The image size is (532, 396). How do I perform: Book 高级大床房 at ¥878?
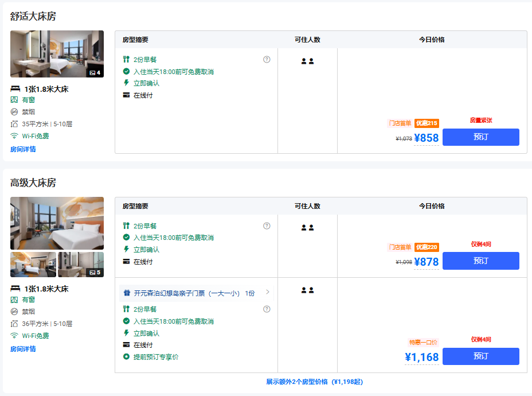pos(480,261)
